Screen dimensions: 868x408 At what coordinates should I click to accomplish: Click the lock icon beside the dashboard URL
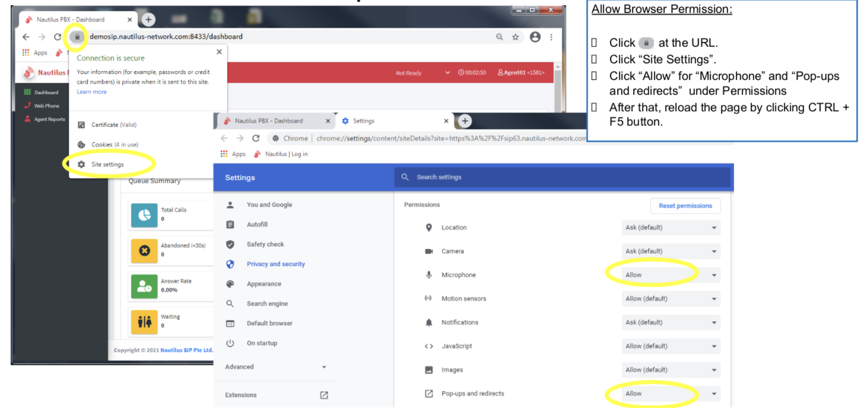(x=77, y=37)
